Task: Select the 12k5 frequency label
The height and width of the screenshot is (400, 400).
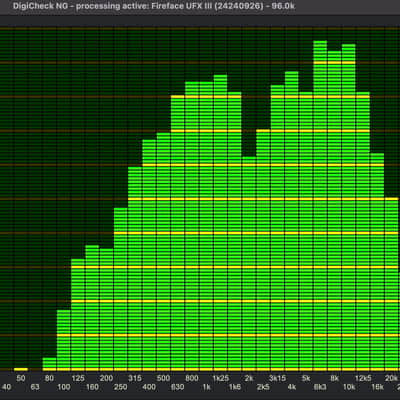Action: click(363, 378)
